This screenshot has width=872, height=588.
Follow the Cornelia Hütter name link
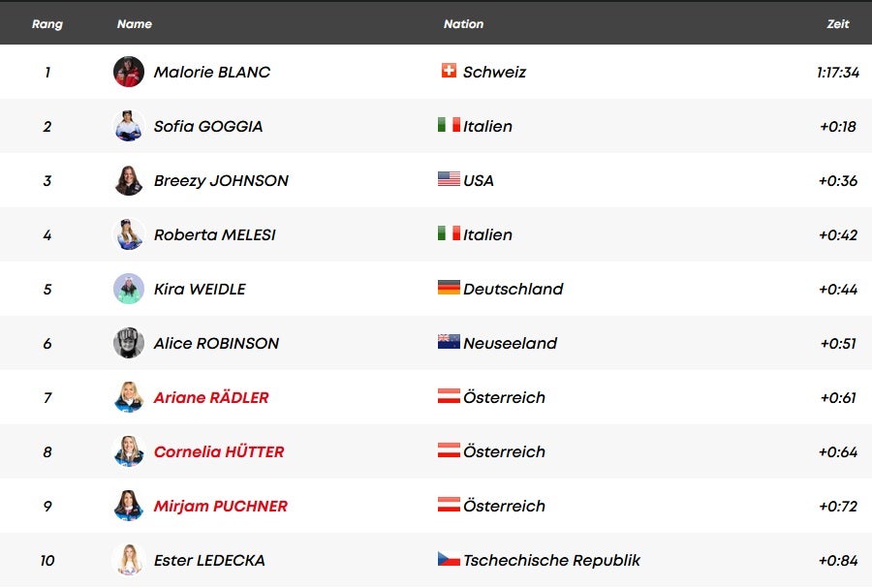coord(219,451)
